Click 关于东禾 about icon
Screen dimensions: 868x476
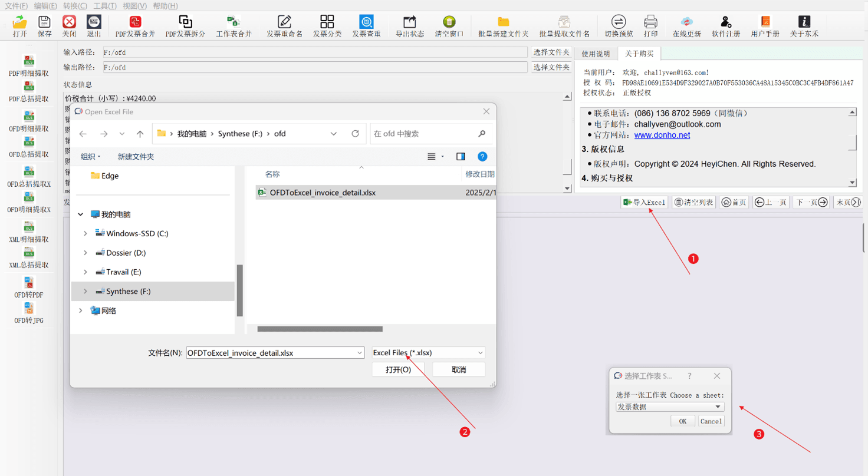point(804,27)
